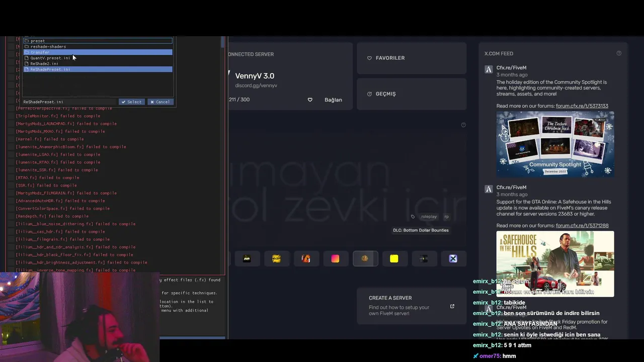Click Cfx.re/FiveM avatar on Safehouse post
Screen dimensions: 644x362
[488, 190]
